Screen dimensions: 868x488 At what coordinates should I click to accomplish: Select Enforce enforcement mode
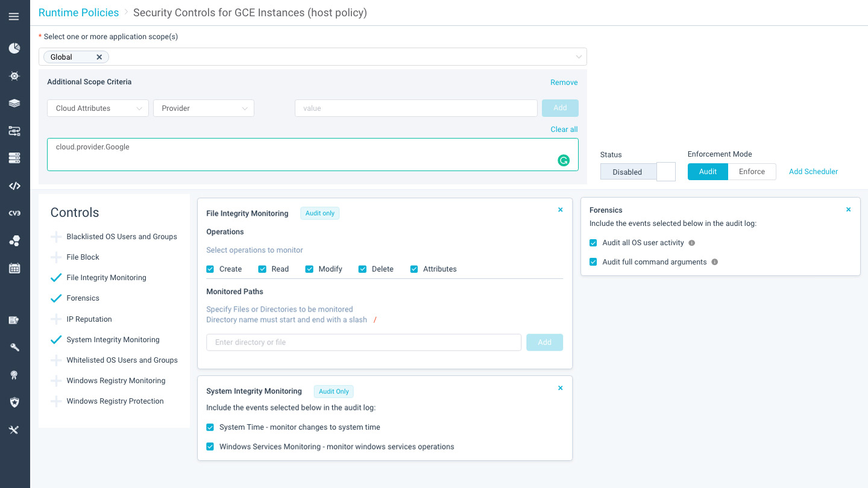coord(752,172)
